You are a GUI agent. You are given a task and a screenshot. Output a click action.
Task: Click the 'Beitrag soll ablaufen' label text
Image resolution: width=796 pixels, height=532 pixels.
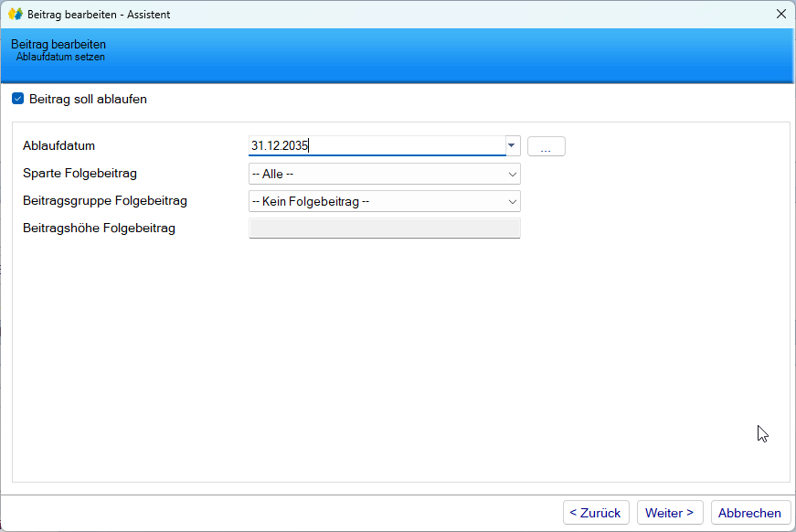click(x=88, y=99)
